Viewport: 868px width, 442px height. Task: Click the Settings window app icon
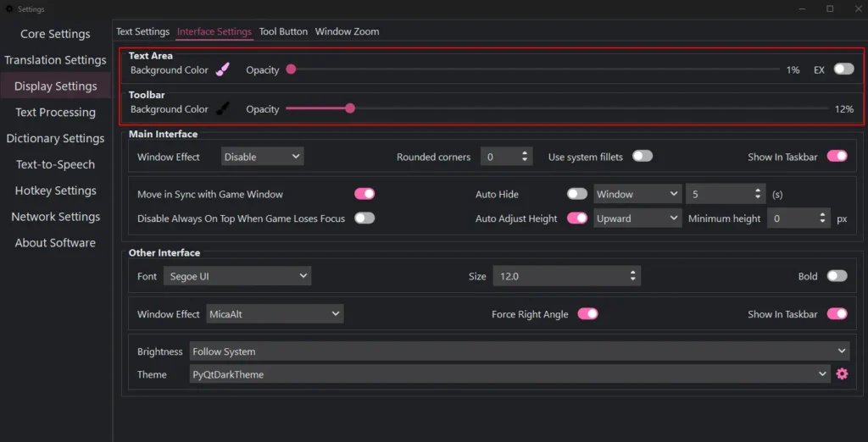(x=8, y=8)
